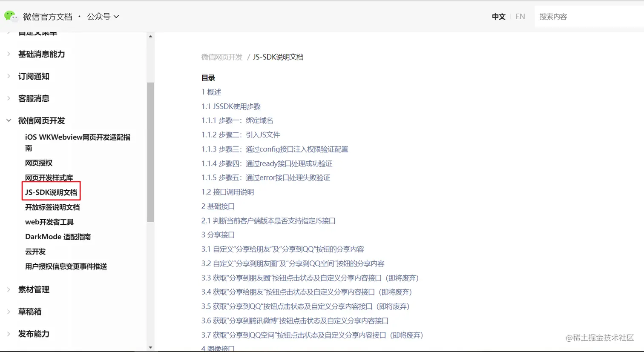
Task: Go to 1.1.2 步骤二：引入JS文件
Action: [x=241, y=135]
